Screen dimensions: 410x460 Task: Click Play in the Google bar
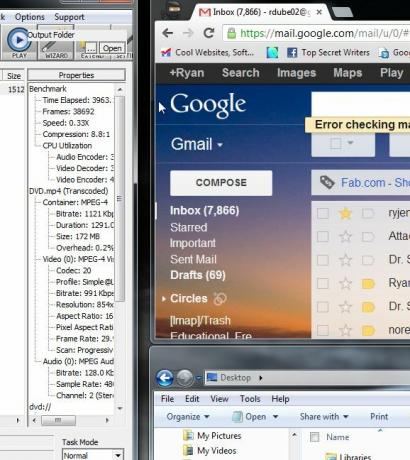(x=392, y=73)
